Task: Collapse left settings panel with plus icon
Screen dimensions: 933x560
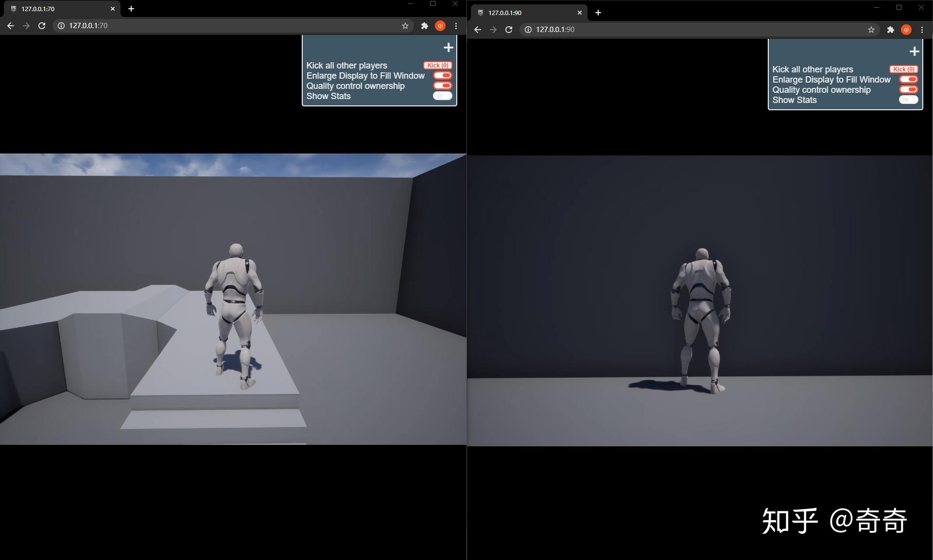Action: tap(448, 48)
